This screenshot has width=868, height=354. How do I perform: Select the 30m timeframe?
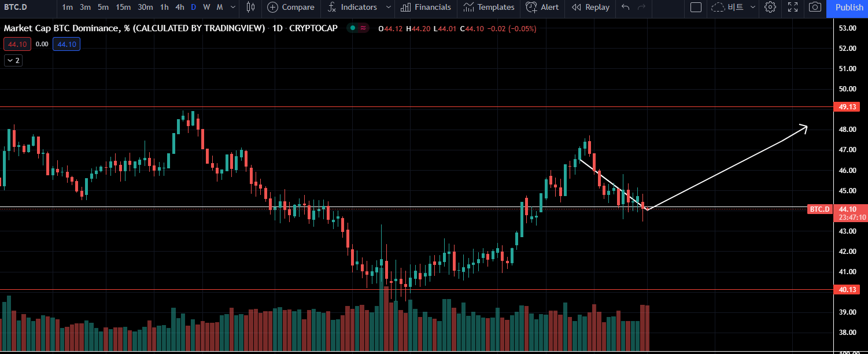pyautogui.click(x=145, y=8)
